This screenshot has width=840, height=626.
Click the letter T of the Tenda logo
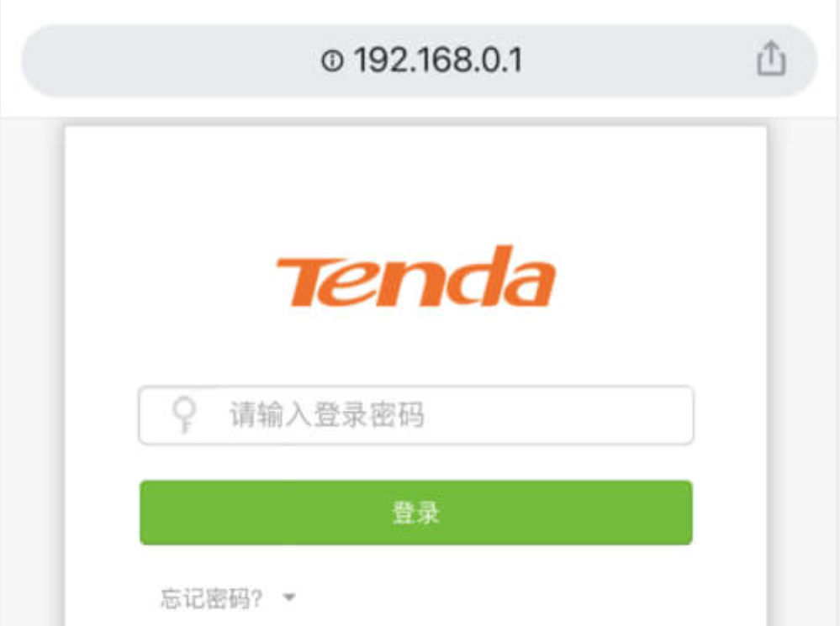(x=309, y=282)
